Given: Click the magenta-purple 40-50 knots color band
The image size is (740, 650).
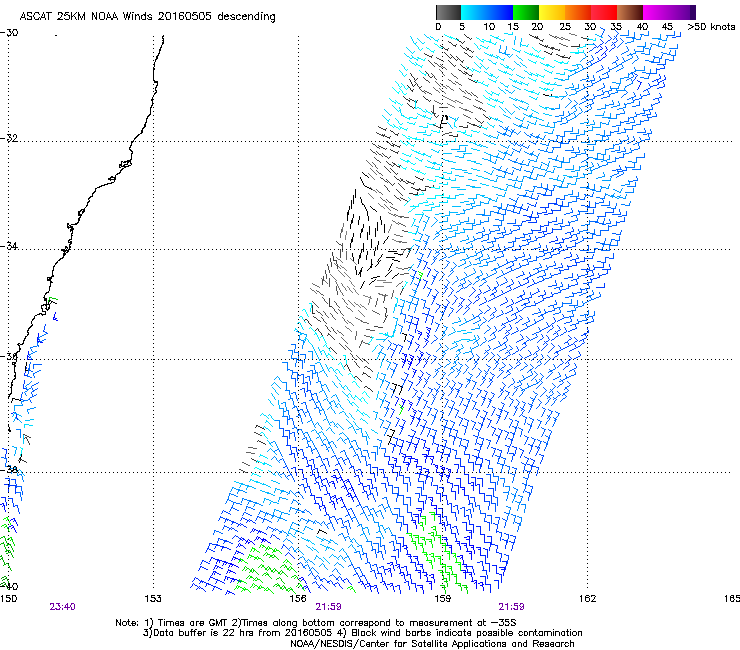Looking at the screenshot, I should 669,12.
